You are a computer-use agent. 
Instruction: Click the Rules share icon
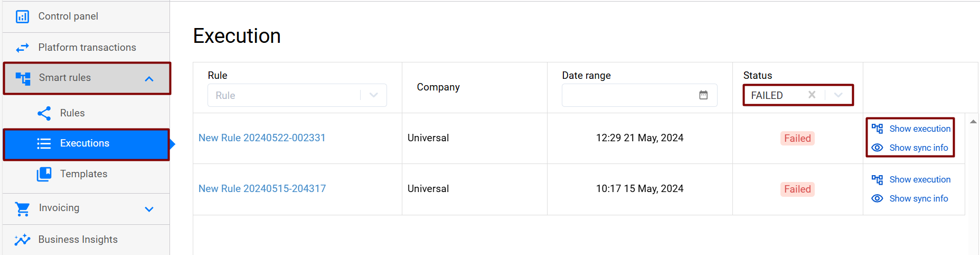click(44, 113)
